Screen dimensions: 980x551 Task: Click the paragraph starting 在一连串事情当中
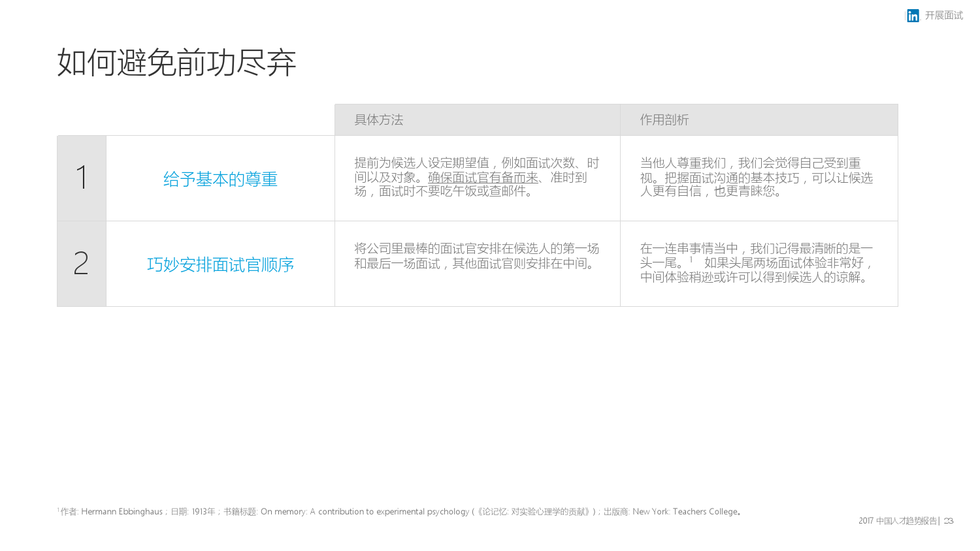756,249
